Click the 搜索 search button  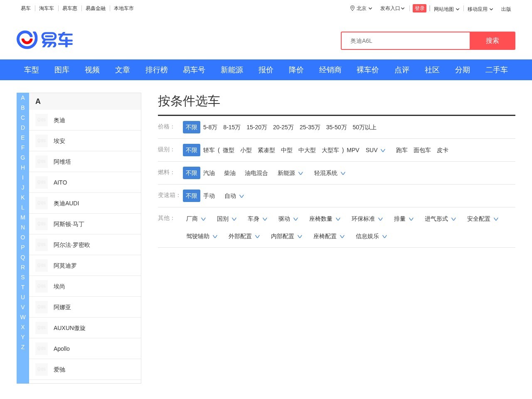[x=493, y=41]
